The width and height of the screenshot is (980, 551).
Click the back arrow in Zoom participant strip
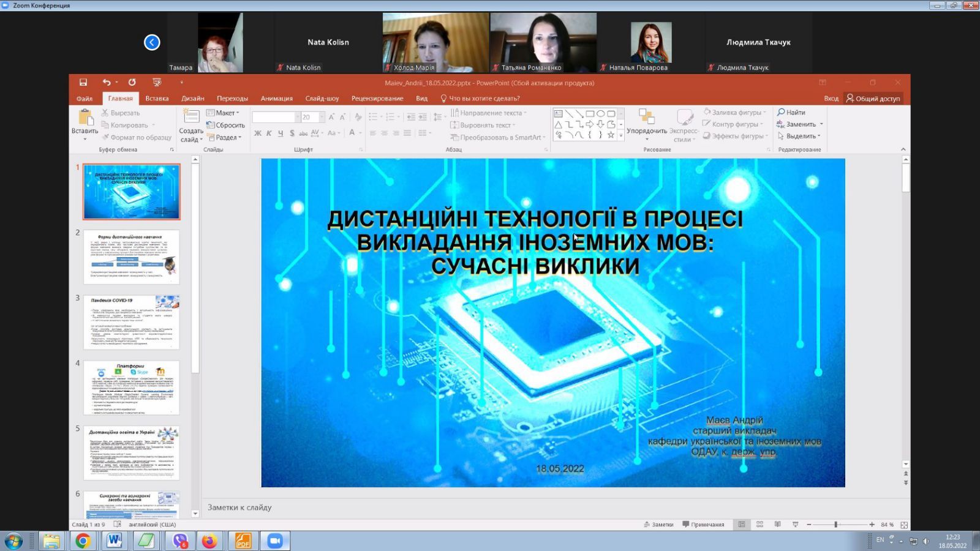coord(152,42)
